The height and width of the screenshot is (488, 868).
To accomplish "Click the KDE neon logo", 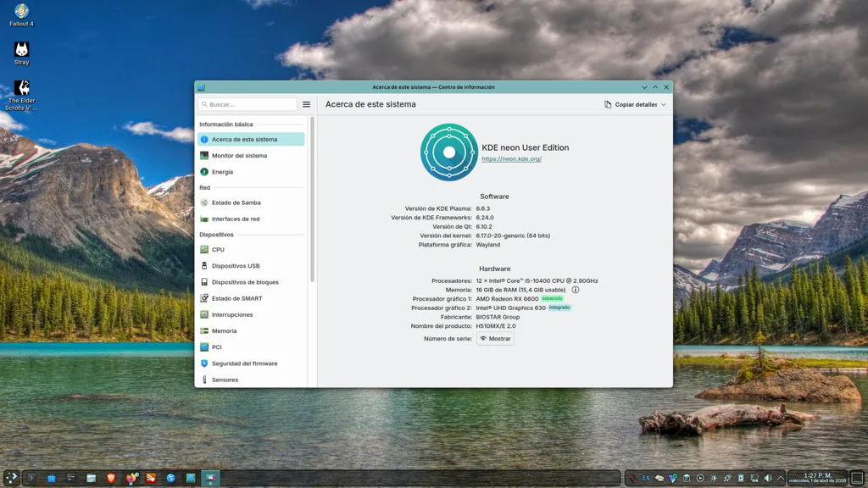I will pyautogui.click(x=449, y=152).
